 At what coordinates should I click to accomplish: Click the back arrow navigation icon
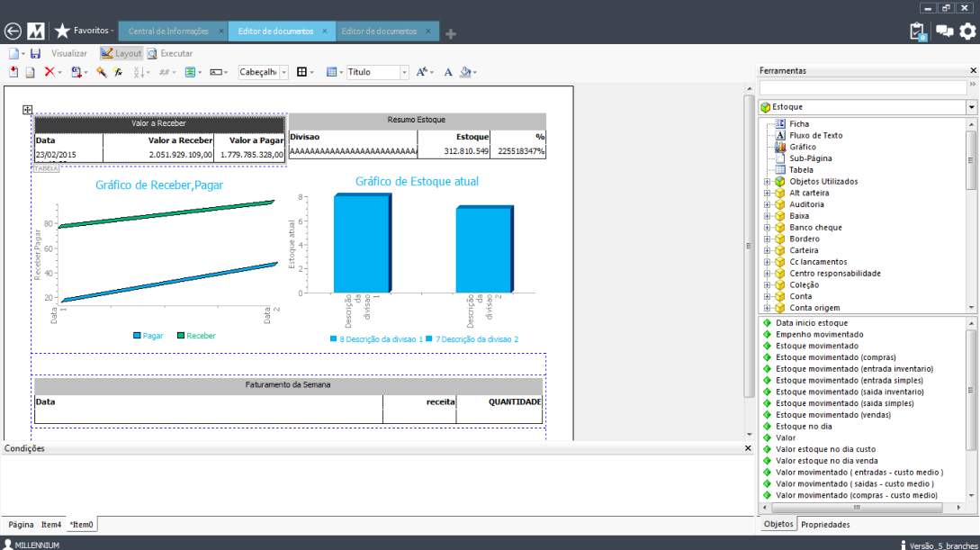click(x=13, y=32)
